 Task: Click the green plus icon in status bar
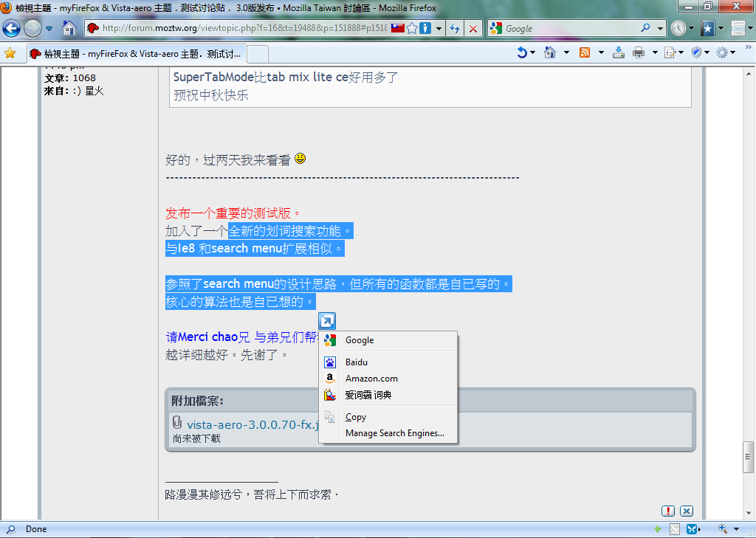pyautogui.click(x=657, y=529)
